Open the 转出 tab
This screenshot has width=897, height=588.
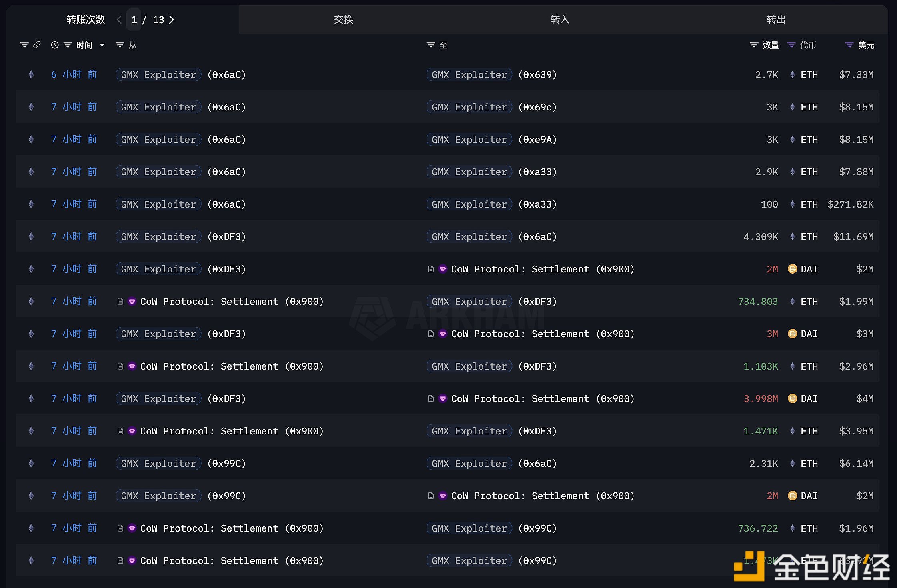[776, 19]
